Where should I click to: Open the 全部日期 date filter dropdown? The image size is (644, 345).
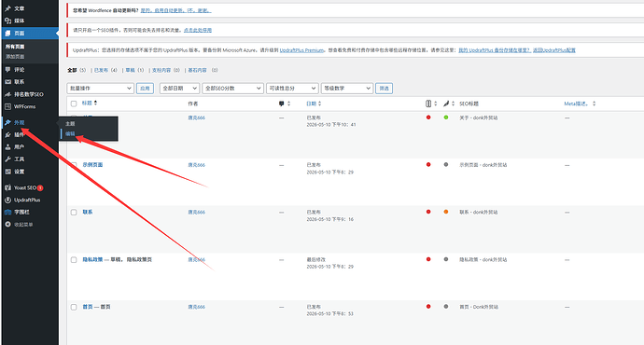179,89
